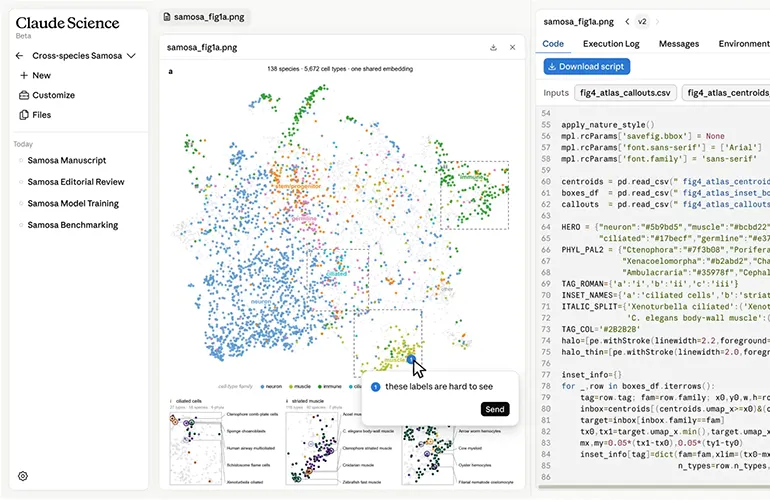
Task: Click the 'stem/progenitor' label in the plot
Action: [x=298, y=186]
